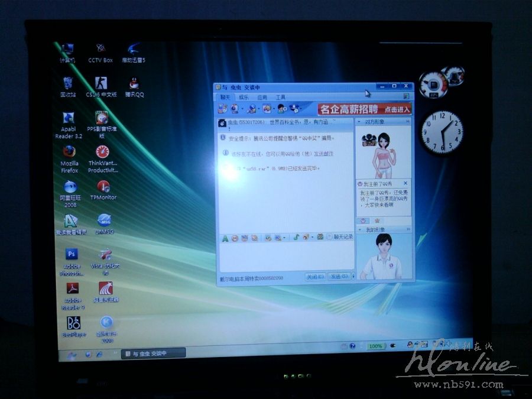Open the Computer desktop icon
The image size is (532, 399).
tap(67, 53)
